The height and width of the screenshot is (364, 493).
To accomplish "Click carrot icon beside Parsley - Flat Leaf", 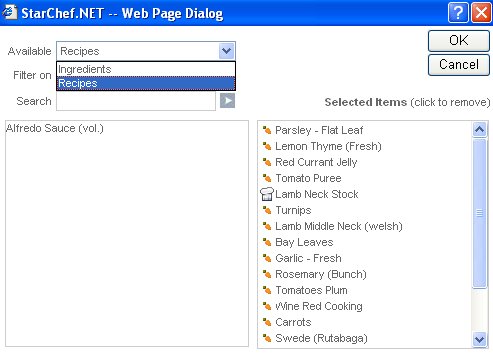I will click(x=267, y=130).
